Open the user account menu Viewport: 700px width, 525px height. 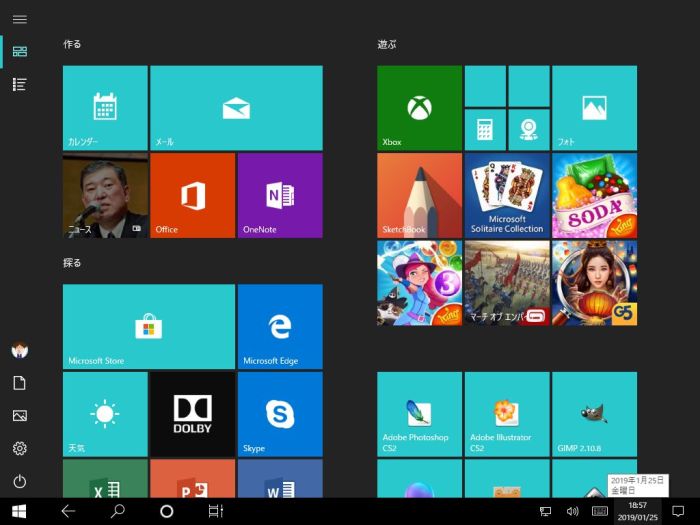pyautogui.click(x=19, y=350)
